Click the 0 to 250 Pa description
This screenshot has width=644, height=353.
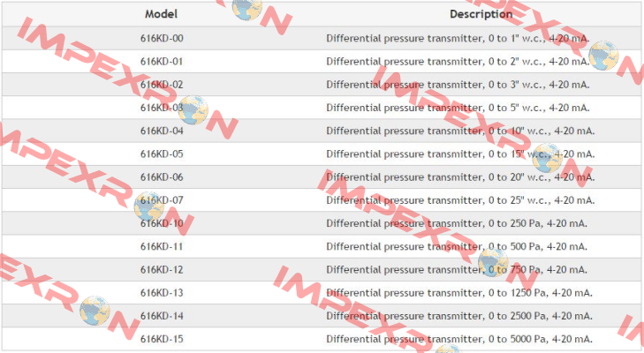(x=457, y=223)
